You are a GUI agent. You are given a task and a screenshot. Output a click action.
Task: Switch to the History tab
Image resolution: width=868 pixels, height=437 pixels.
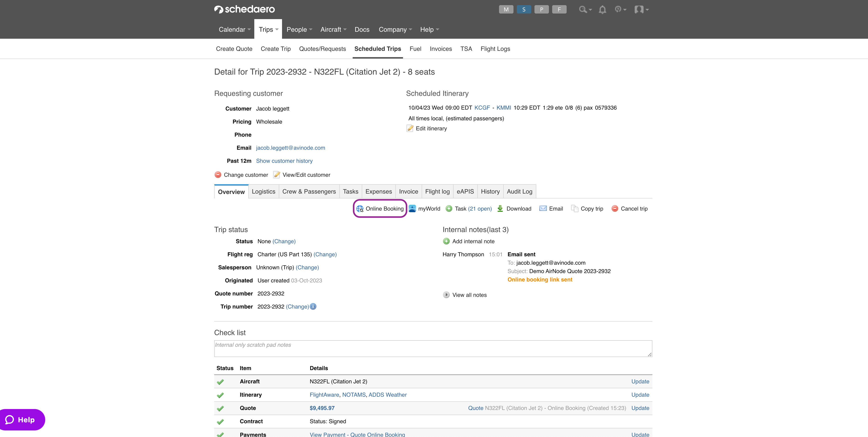point(490,191)
